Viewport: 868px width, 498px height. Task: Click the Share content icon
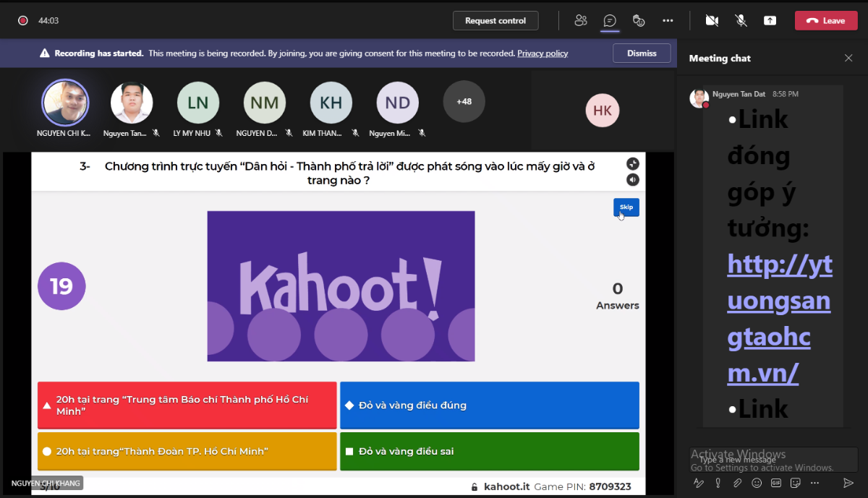770,20
